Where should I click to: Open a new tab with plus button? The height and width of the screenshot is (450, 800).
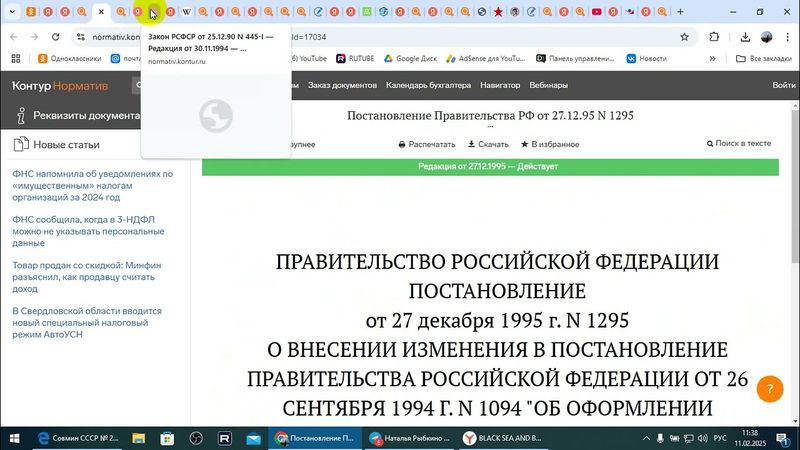(680, 11)
